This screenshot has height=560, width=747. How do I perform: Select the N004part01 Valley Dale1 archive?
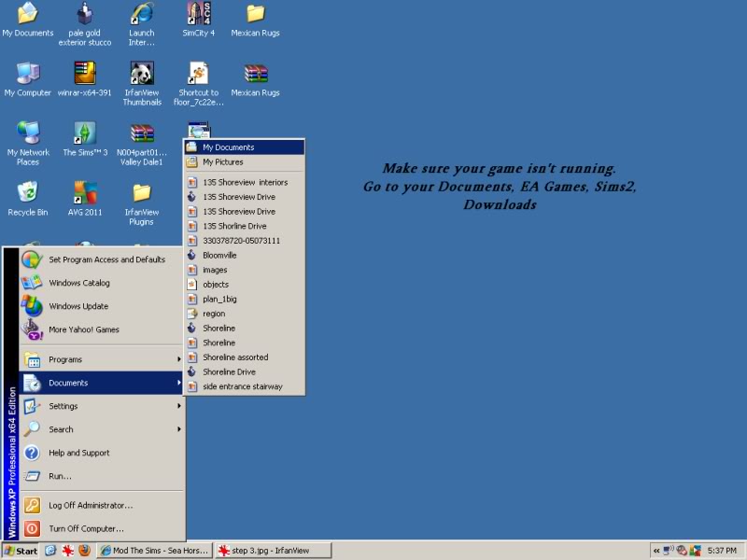click(x=142, y=144)
